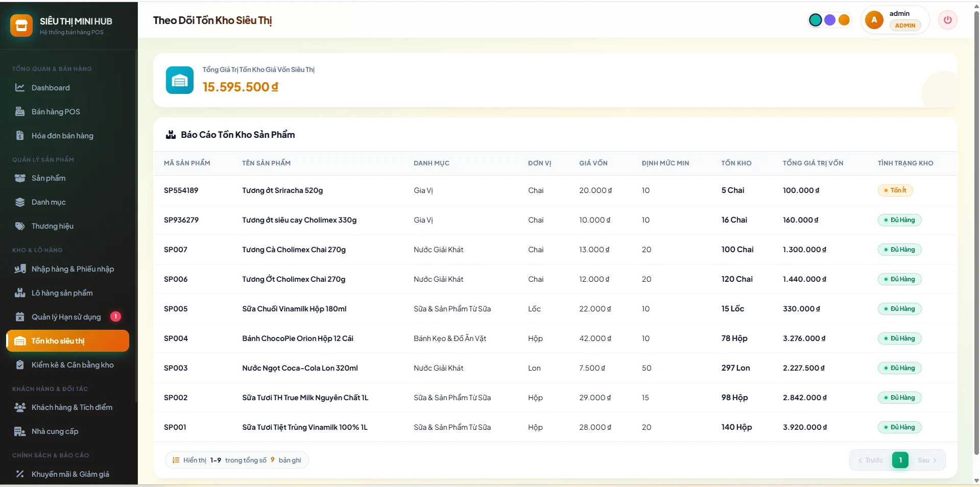Screen dimensions: 980x487
Task: Open Lô hàng sản phẩm page
Action: [68, 293]
